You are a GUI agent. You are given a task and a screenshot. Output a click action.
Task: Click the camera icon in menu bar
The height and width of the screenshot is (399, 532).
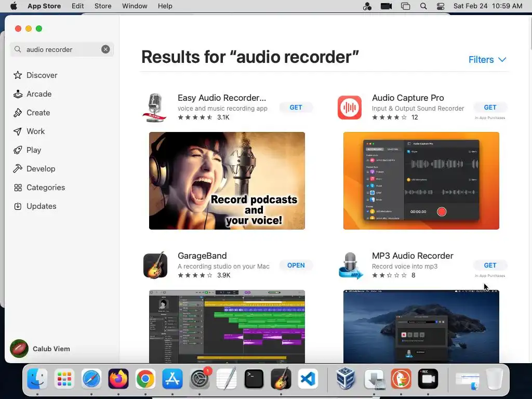(x=386, y=6)
